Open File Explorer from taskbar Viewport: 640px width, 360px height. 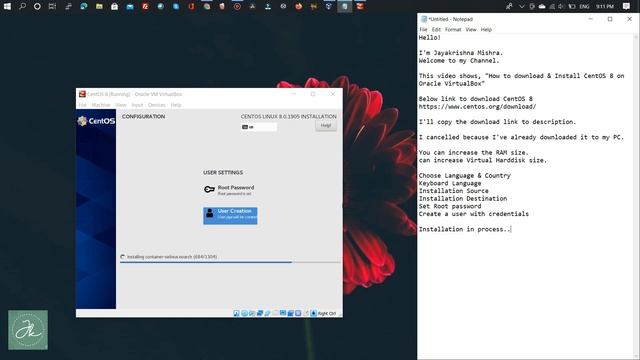(99, 6)
